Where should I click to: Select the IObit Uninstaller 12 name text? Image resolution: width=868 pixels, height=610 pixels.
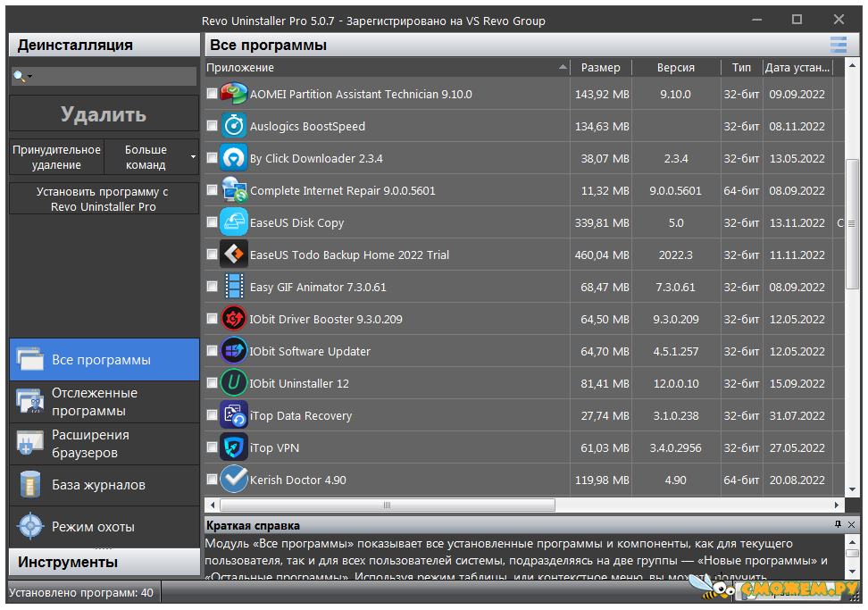(x=299, y=384)
